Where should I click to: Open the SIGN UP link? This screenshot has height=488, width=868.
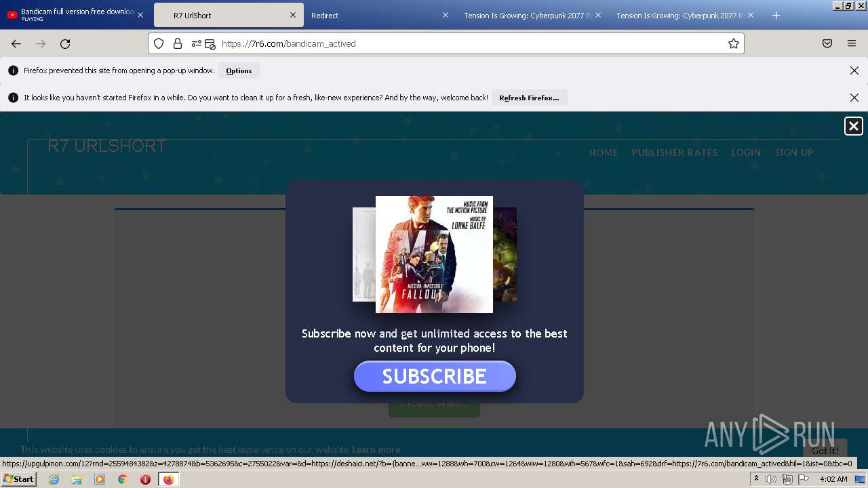tap(794, 152)
